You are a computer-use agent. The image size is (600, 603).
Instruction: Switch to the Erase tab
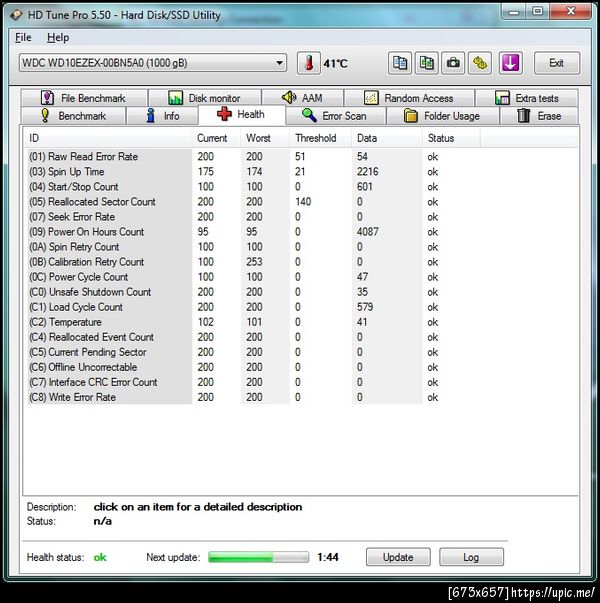(539, 116)
